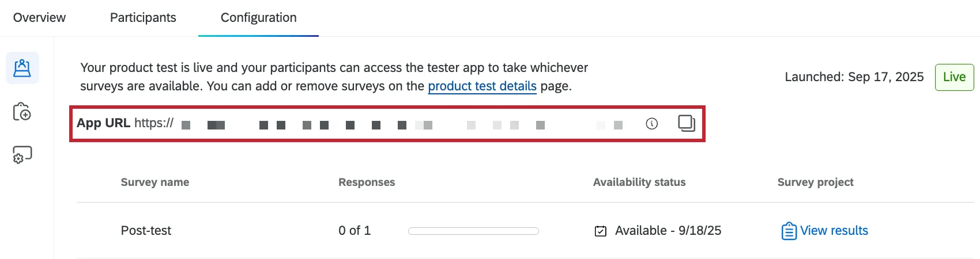Click the clipboard icon beside View results

[789, 231]
